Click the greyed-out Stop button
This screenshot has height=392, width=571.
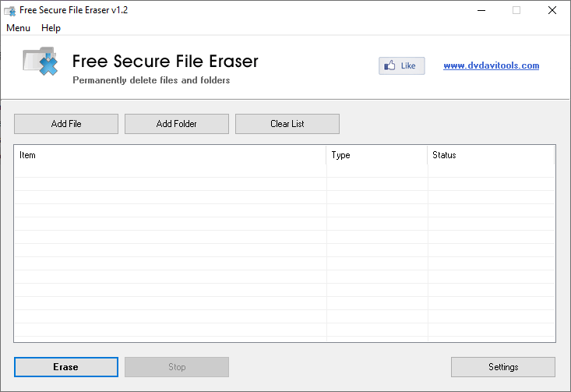[x=177, y=367]
